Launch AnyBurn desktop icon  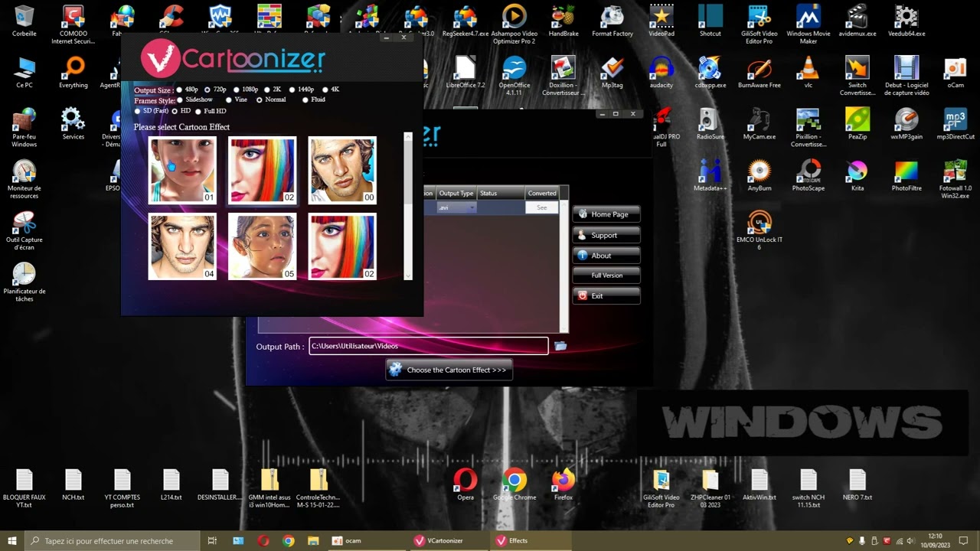coord(759,175)
